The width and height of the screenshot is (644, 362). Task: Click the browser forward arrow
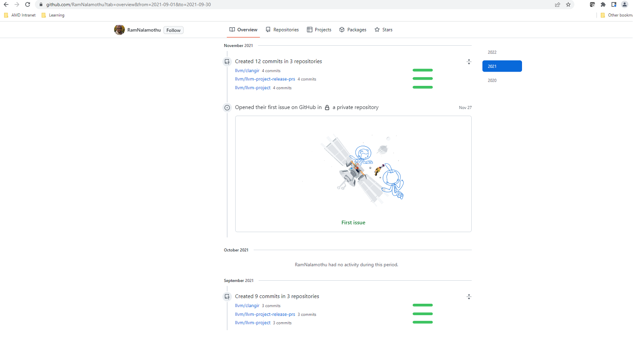tap(17, 5)
